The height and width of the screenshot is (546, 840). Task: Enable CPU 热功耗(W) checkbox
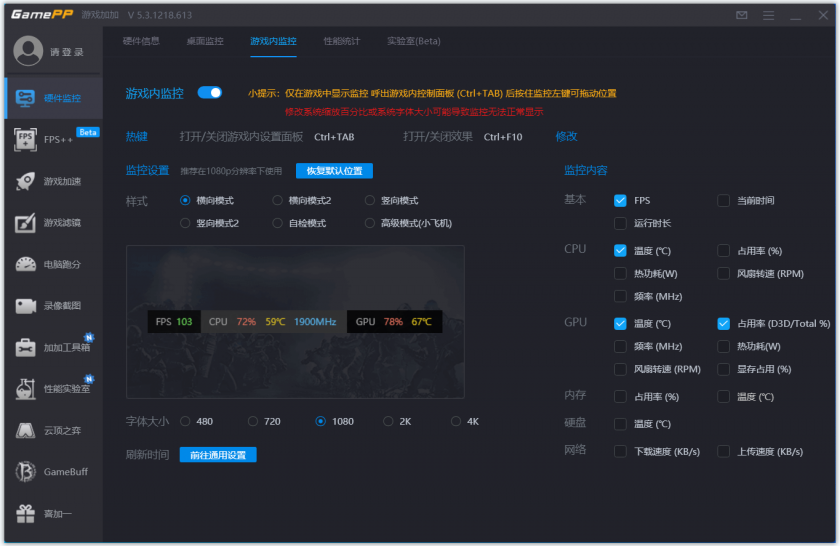620,274
